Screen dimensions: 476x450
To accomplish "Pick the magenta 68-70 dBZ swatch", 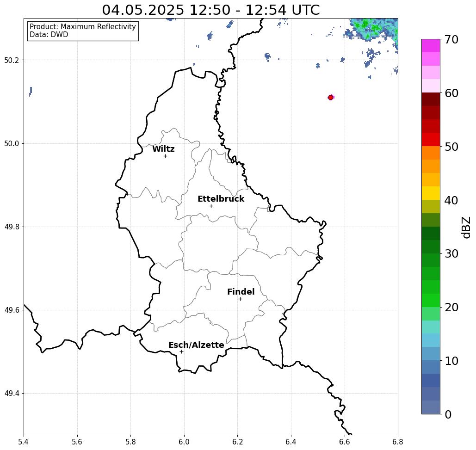I will coord(431,46).
